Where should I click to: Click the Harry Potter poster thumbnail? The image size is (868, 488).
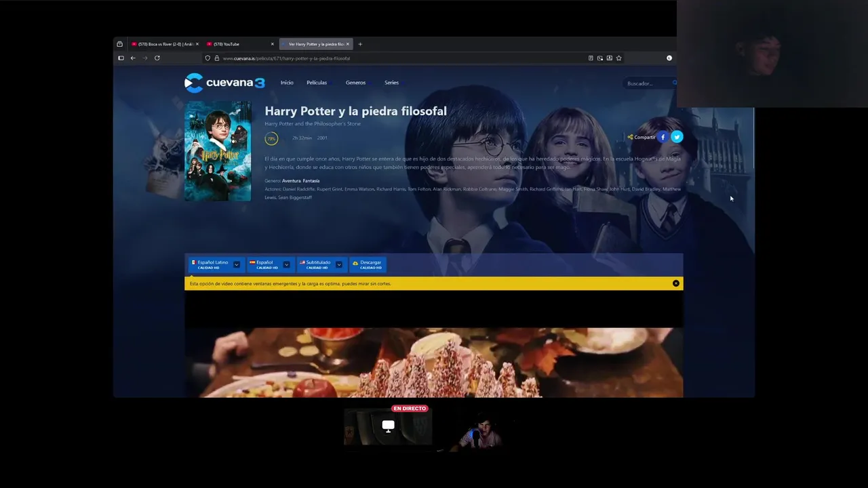click(x=218, y=151)
